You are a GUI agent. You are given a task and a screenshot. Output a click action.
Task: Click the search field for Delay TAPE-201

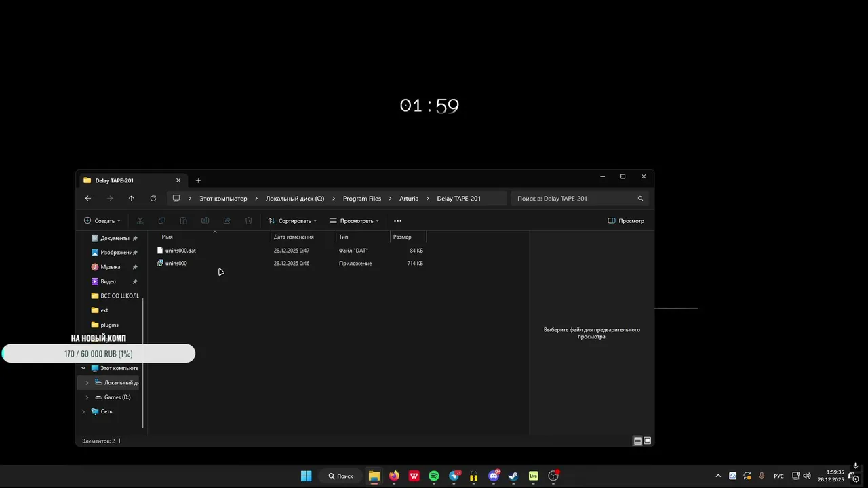click(x=580, y=199)
